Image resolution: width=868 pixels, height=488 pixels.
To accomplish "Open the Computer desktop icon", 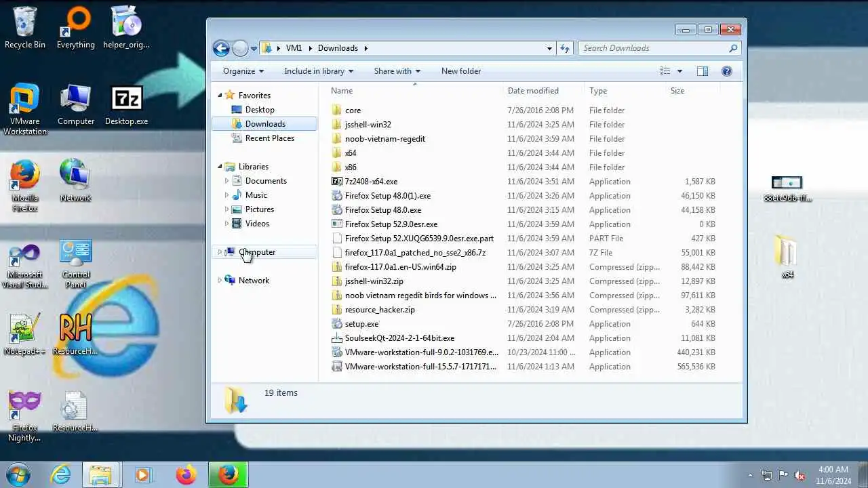I will (x=75, y=104).
